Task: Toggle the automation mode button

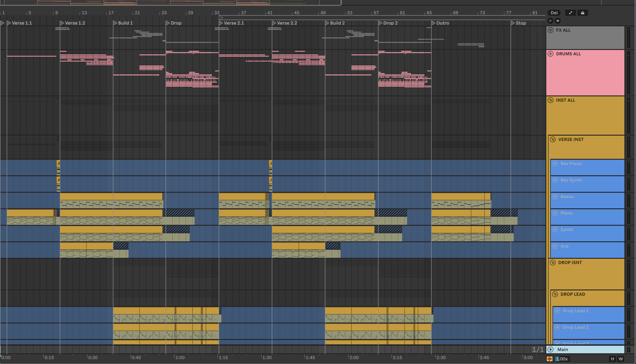Action: 570,13
